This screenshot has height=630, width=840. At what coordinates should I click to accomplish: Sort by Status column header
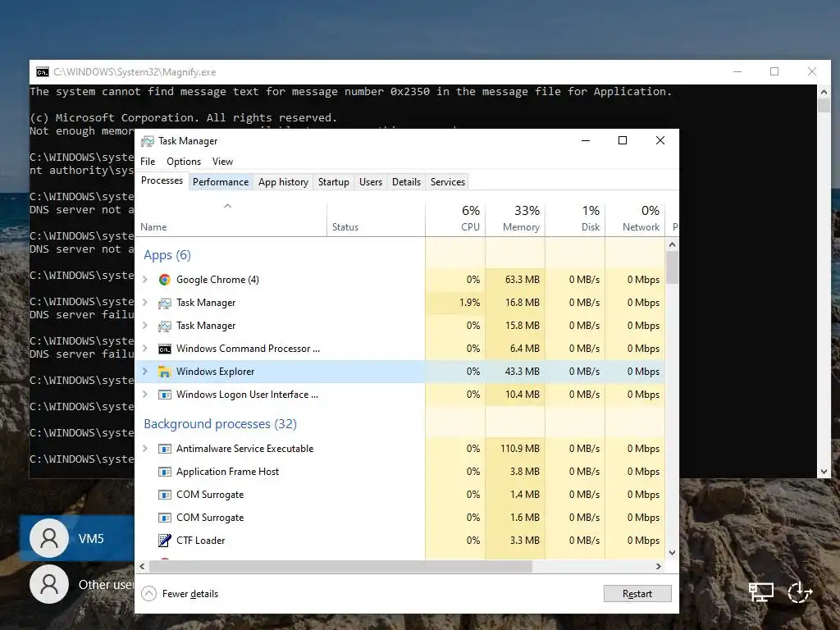point(376,218)
